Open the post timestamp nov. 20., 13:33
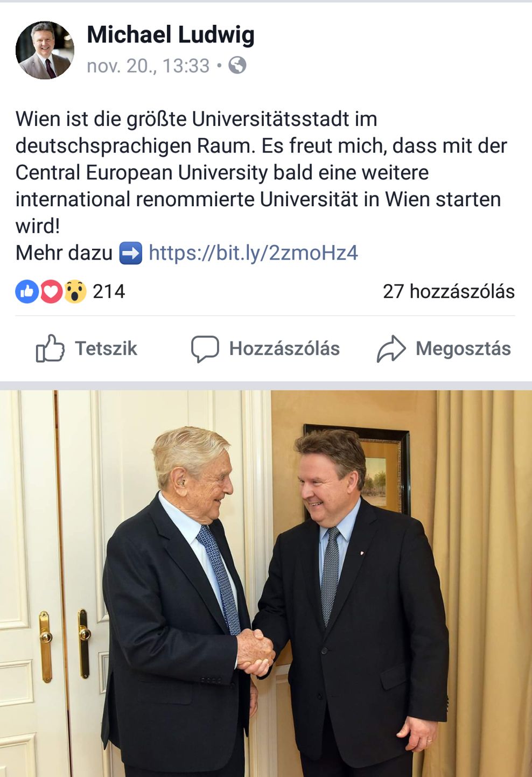The image size is (532, 777). [148, 66]
